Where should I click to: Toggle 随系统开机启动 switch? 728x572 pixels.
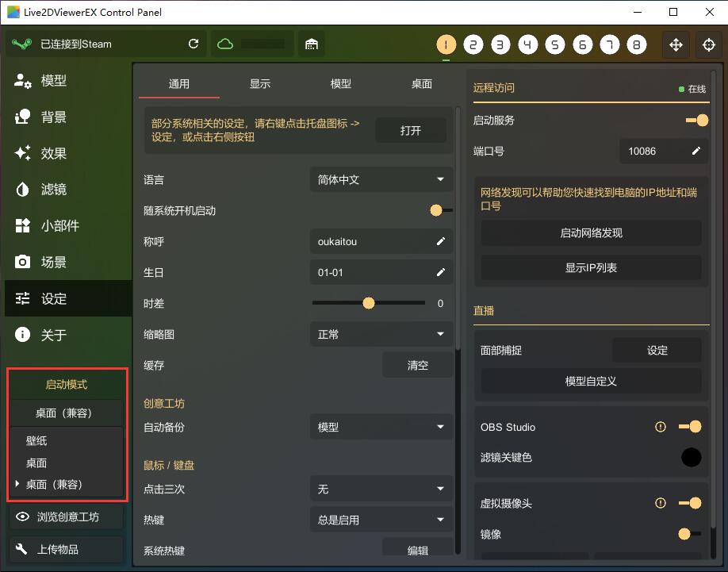point(441,210)
